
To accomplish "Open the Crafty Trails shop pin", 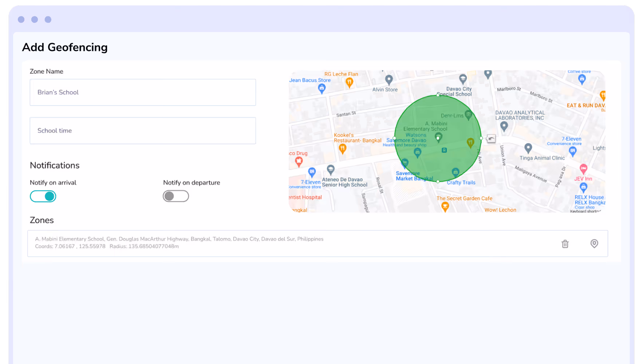I will pos(455,173).
